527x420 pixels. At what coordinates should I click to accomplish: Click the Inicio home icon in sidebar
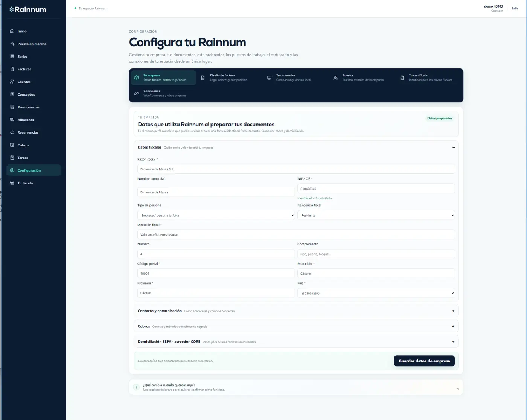(12, 31)
